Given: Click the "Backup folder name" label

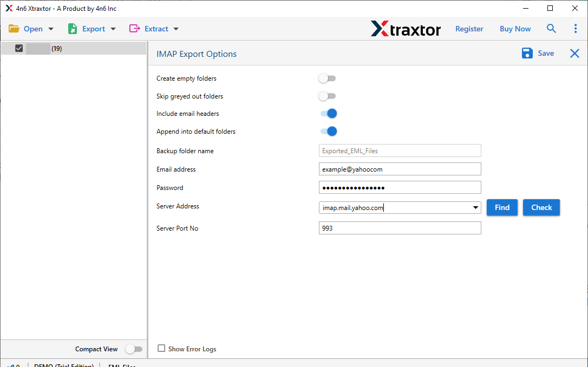Looking at the screenshot, I should (x=185, y=151).
